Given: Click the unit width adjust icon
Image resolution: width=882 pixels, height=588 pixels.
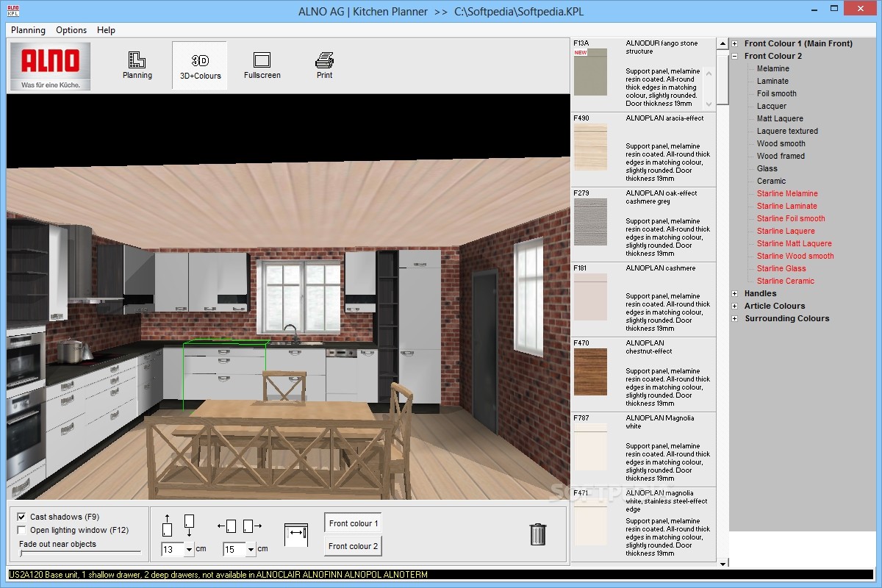Looking at the screenshot, I should point(296,534).
